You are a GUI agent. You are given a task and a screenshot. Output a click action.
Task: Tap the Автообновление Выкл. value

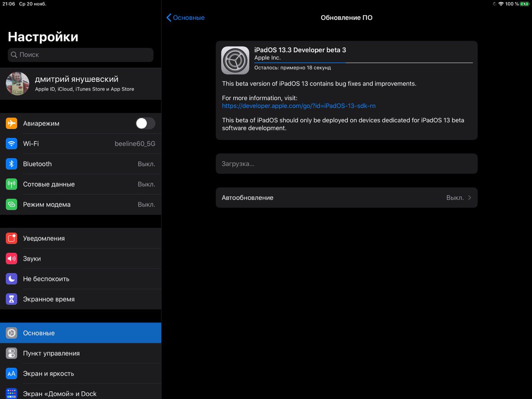455,198
